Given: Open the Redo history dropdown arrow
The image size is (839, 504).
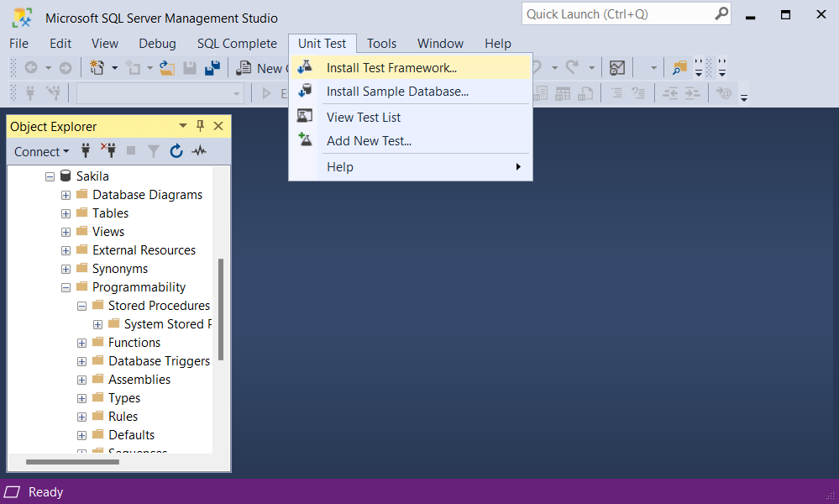Looking at the screenshot, I should point(591,68).
